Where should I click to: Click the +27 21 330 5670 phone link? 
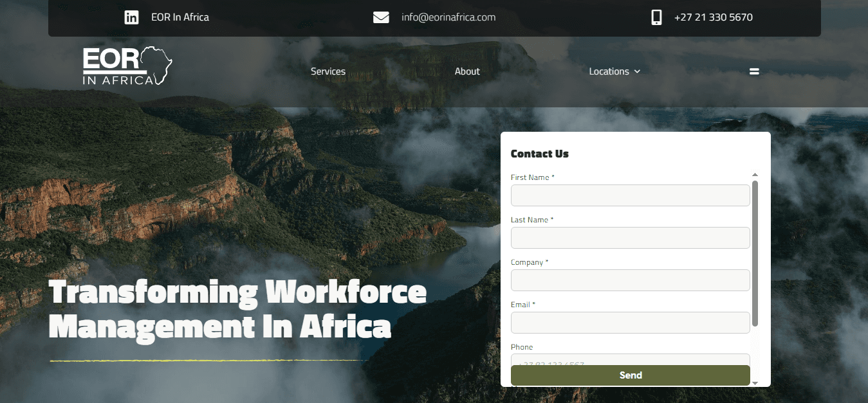tap(714, 17)
